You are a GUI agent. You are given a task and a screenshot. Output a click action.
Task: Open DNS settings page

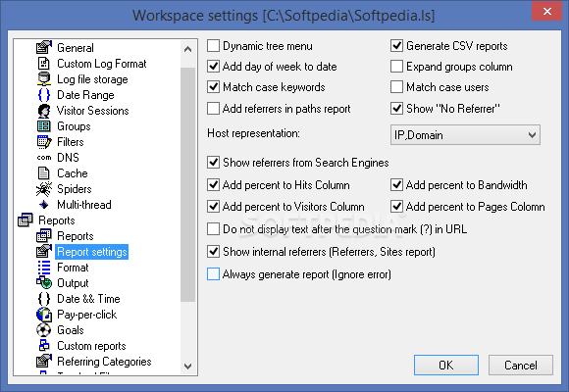coord(69,158)
